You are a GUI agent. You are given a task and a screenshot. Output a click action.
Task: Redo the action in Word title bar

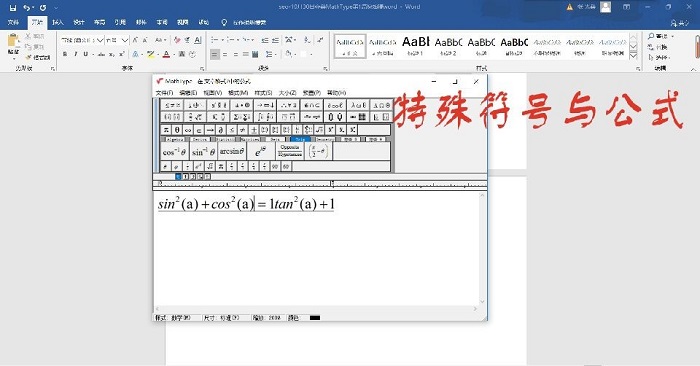coord(43,8)
